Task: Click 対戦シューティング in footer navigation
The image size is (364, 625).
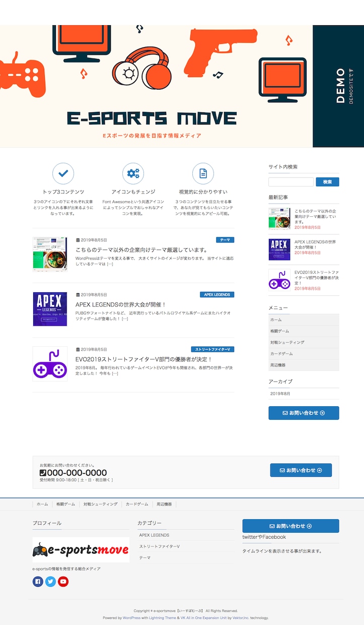Action: pos(100,504)
